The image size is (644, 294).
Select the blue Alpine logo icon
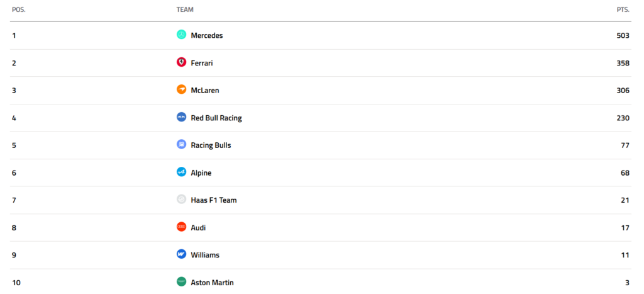(x=181, y=172)
